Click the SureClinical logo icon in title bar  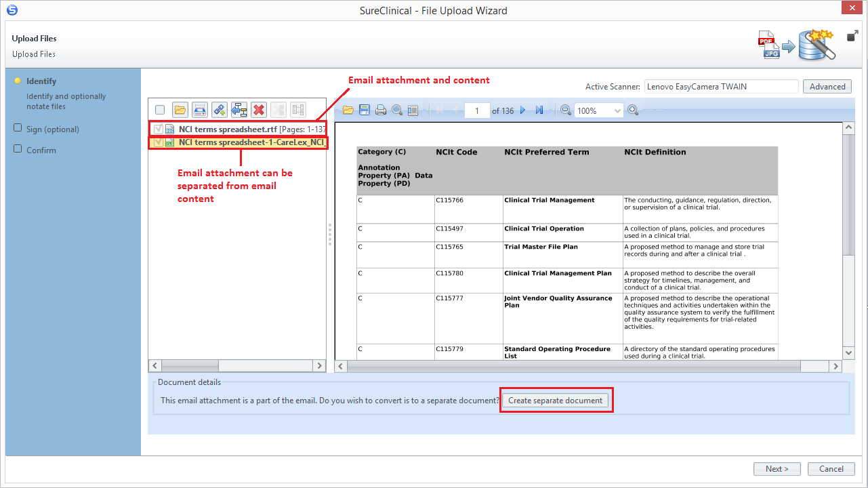point(12,10)
